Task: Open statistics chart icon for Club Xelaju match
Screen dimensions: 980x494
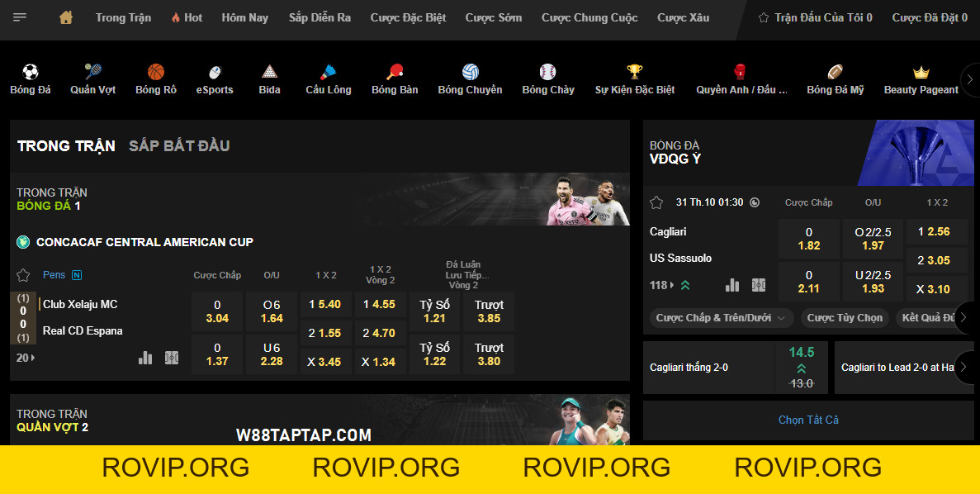Action: click(145, 358)
